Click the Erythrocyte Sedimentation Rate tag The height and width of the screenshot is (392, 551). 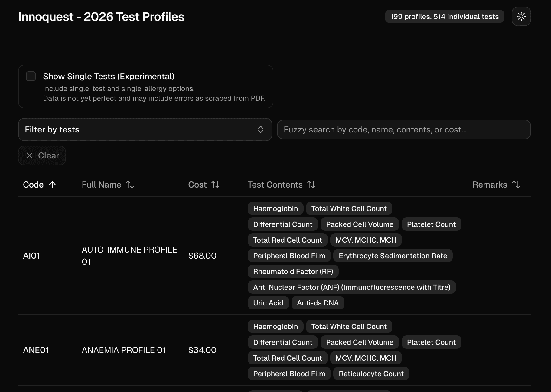[393, 256]
